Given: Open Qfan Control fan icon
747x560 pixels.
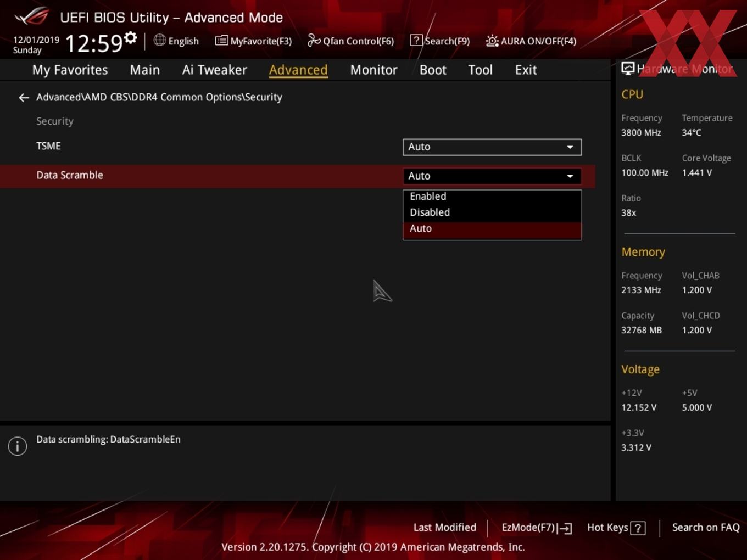Looking at the screenshot, I should 314,40.
